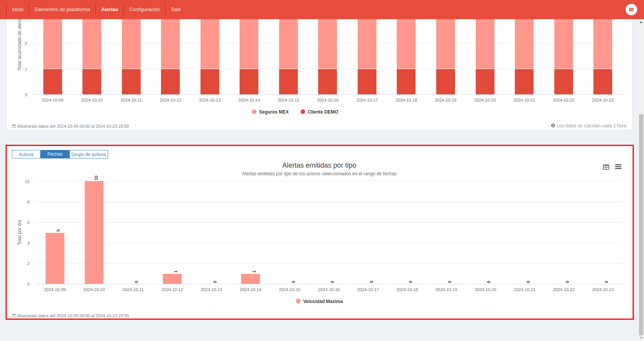Click Salir to log out
The width and height of the screenshot is (644, 341).
coord(176,10)
